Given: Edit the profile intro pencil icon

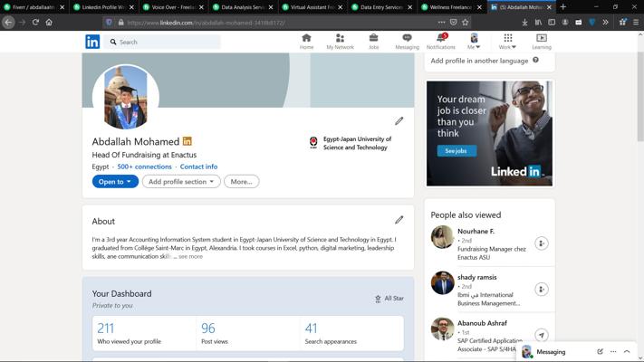Looking at the screenshot, I should click(x=399, y=120).
